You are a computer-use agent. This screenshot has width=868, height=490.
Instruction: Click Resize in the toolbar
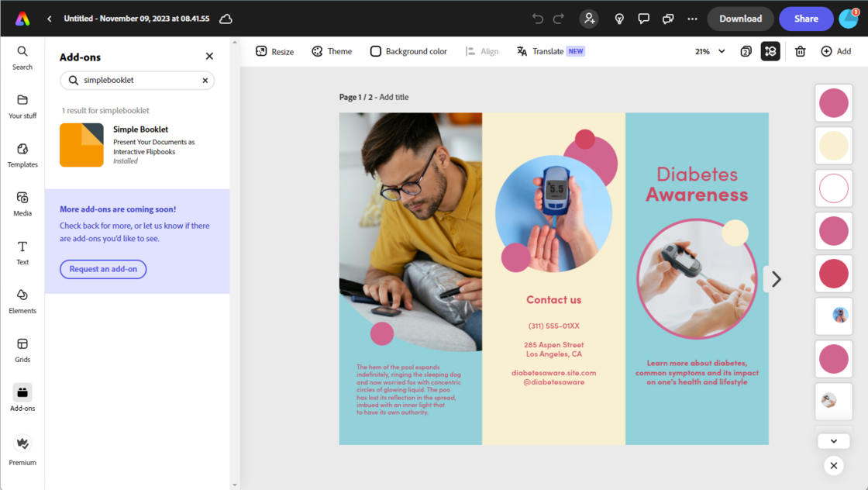click(x=276, y=51)
